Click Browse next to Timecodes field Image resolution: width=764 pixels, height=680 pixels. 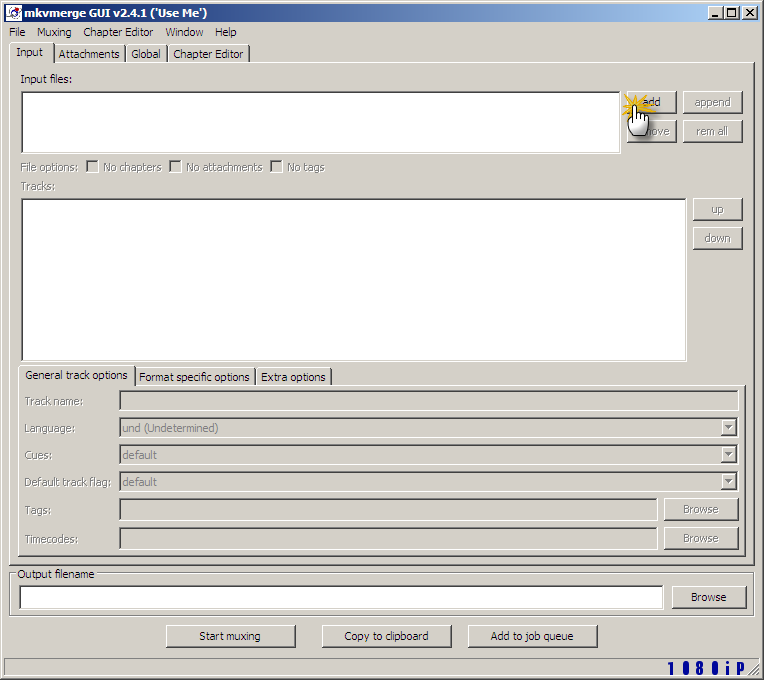click(x=701, y=539)
